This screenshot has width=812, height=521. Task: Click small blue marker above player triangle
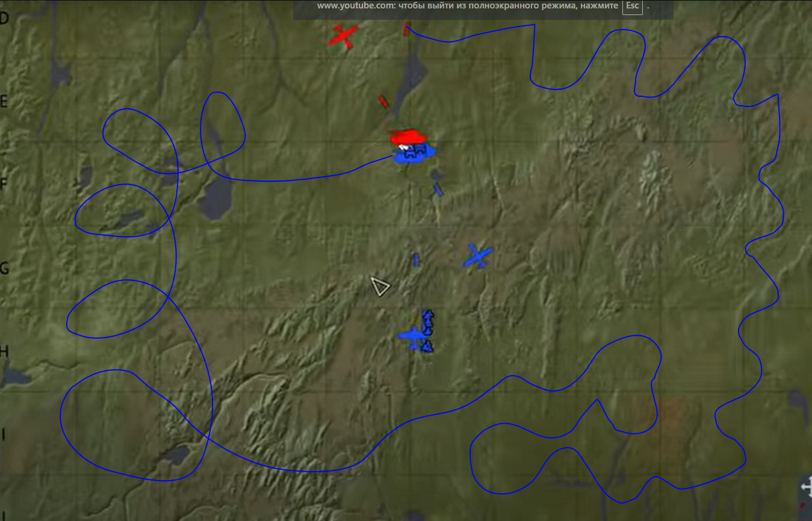[415, 260]
